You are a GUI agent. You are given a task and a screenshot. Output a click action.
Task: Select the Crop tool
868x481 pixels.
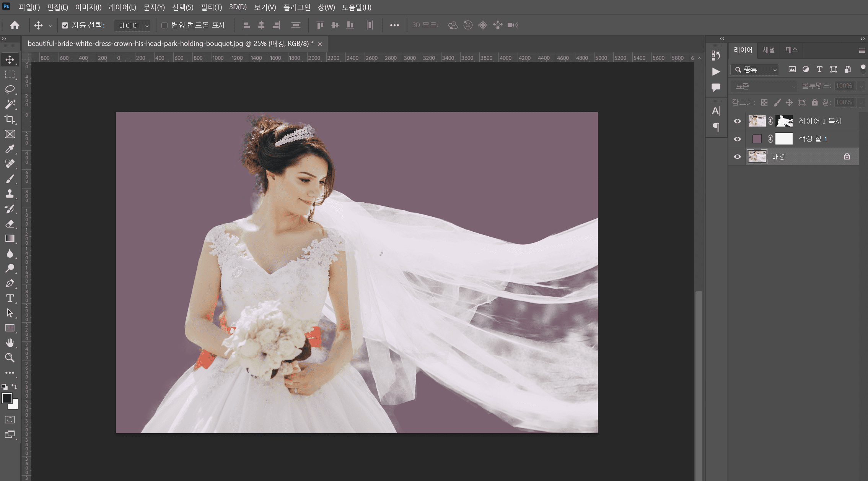[10, 119]
